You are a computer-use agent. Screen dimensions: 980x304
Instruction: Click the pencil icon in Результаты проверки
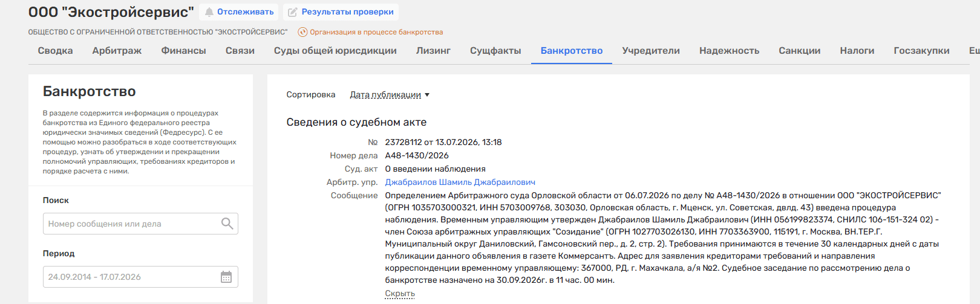pos(293,12)
